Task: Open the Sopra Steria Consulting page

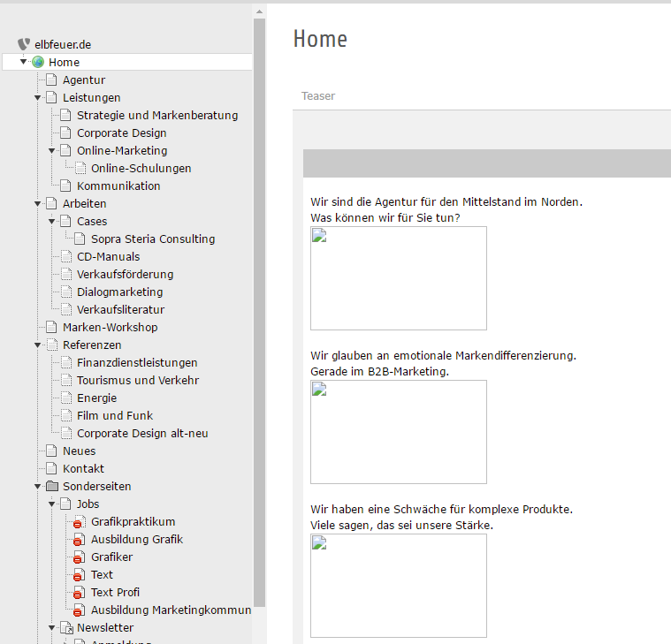Action: coord(152,239)
